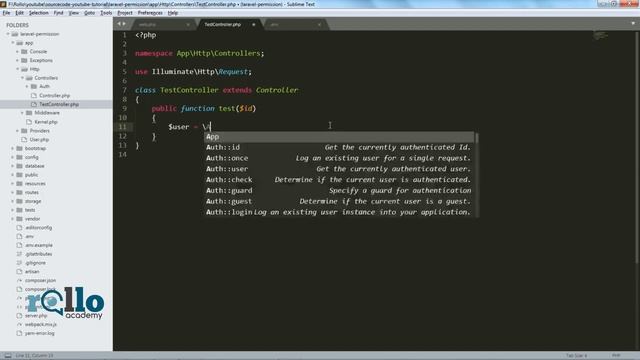Expand the vendor folder
Screen dimensions: 640x360
pyautogui.click(x=13, y=219)
